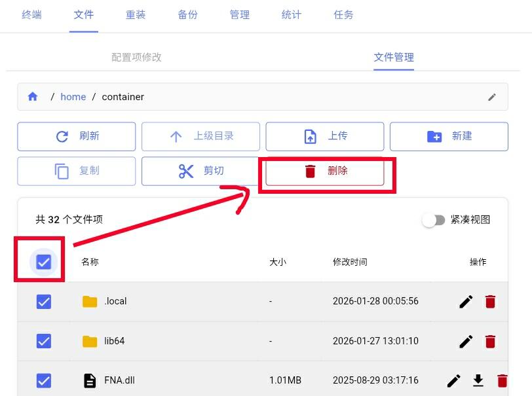This screenshot has width=532, height=396.
Task: Click the lib64 folder icon
Action: 90,341
